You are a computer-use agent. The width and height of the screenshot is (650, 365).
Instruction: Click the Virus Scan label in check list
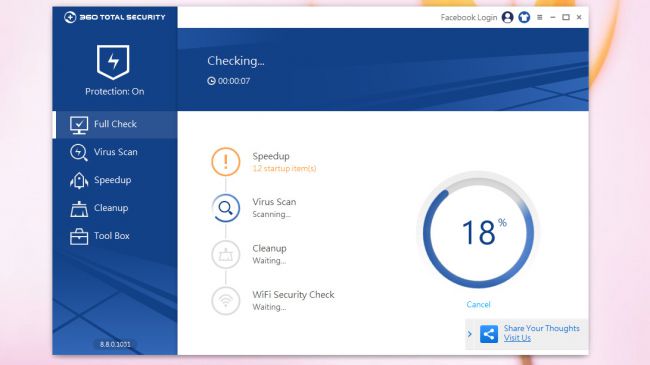click(x=274, y=202)
